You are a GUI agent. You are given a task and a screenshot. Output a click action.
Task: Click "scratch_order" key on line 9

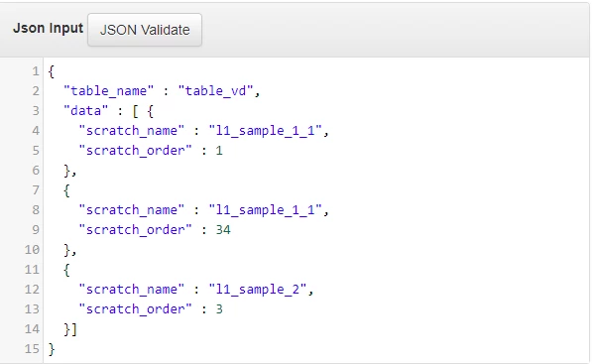coord(135,230)
